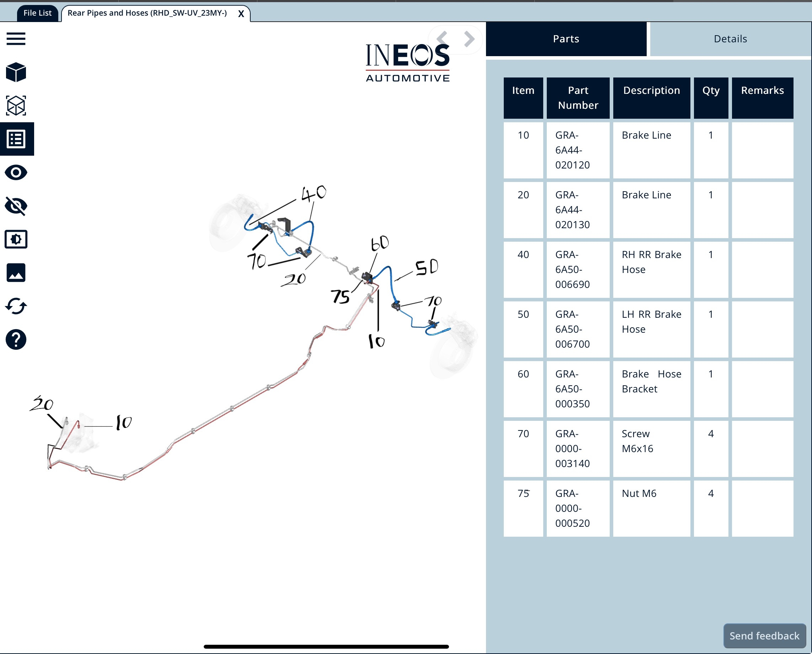Image resolution: width=812 pixels, height=654 pixels.
Task: Open help question mark icon
Action: coord(16,339)
